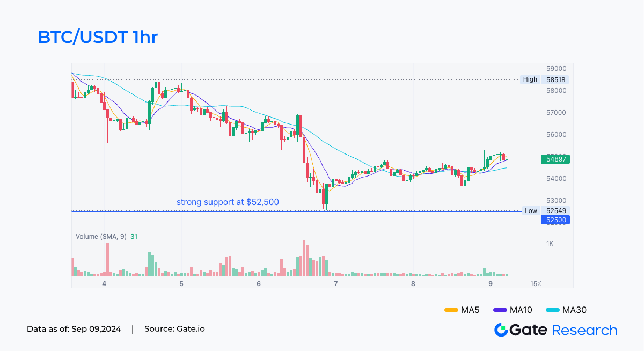Click the Gate Research logo icon
The width and height of the screenshot is (644, 351).
pos(501,330)
